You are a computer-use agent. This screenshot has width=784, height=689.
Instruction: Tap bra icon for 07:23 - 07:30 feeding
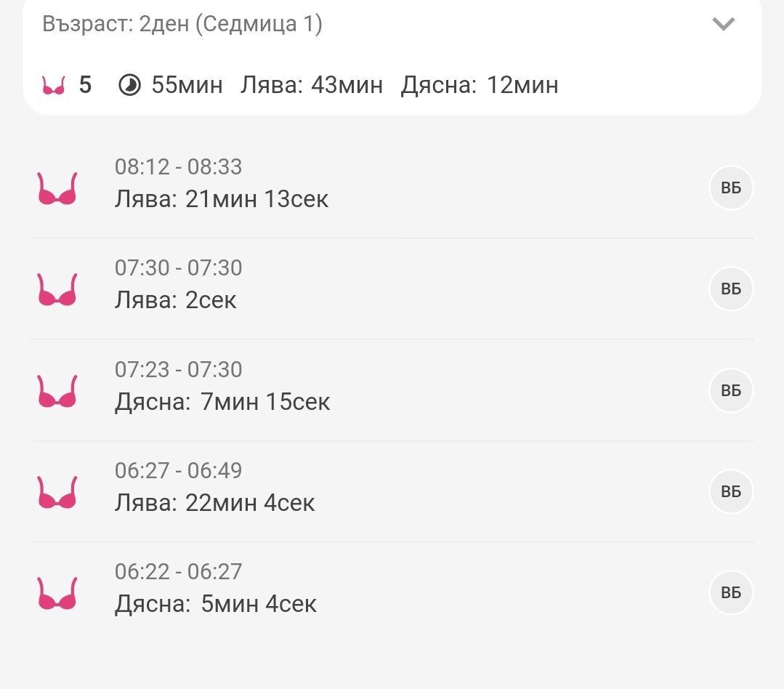point(57,390)
